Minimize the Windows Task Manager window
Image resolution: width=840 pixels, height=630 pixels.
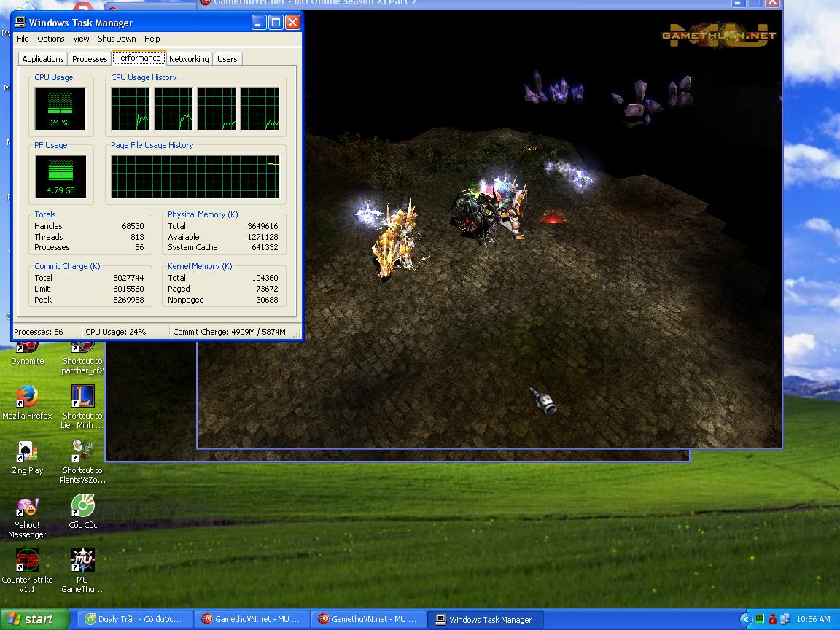pyautogui.click(x=259, y=23)
